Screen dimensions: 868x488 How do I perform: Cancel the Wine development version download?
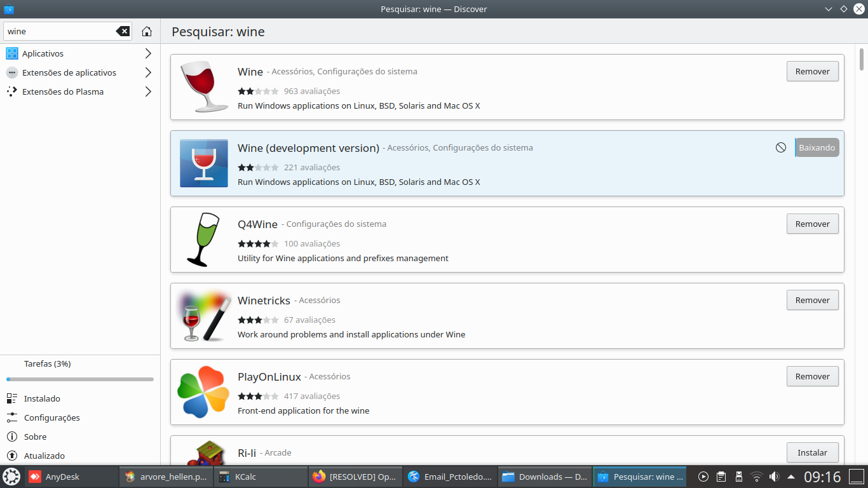point(781,147)
